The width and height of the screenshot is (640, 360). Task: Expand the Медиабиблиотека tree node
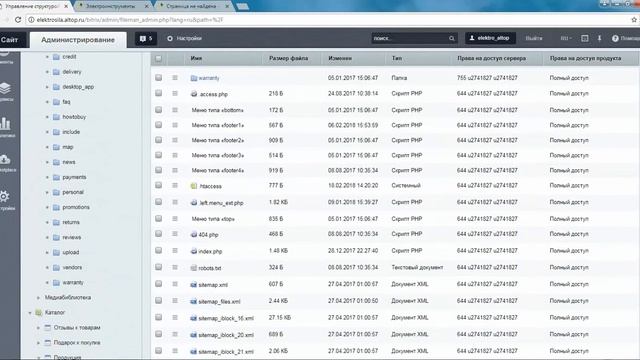click(x=38, y=298)
